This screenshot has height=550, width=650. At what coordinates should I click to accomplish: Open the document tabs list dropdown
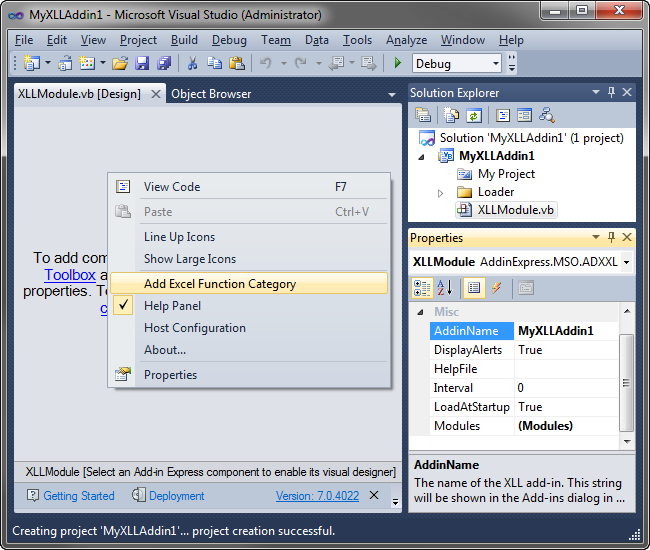click(x=392, y=95)
